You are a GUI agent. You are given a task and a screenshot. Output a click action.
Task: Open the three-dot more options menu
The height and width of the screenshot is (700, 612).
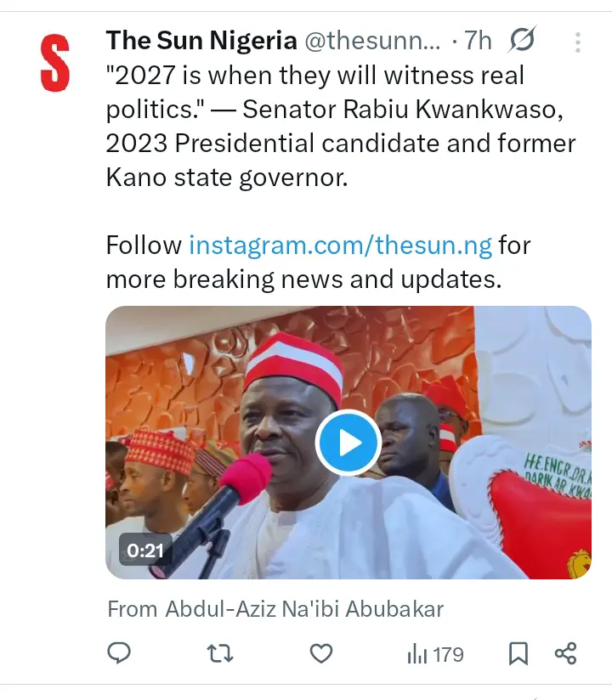[x=578, y=42]
